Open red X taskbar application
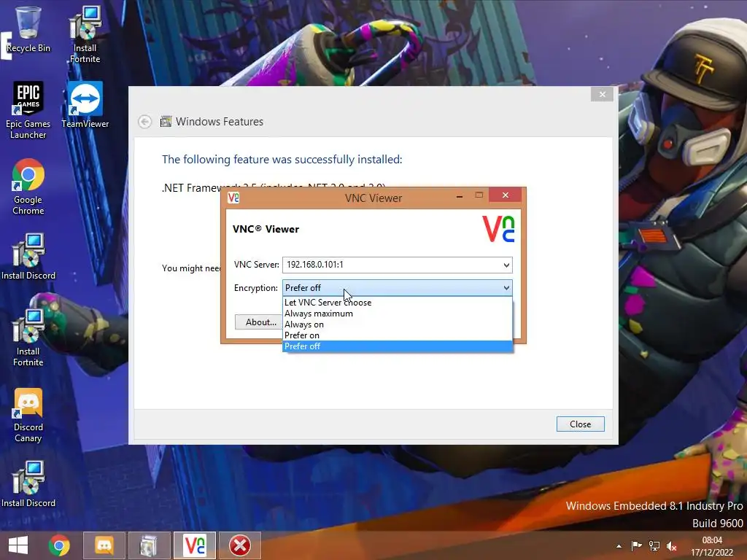The height and width of the screenshot is (560, 747). (239, 545)
